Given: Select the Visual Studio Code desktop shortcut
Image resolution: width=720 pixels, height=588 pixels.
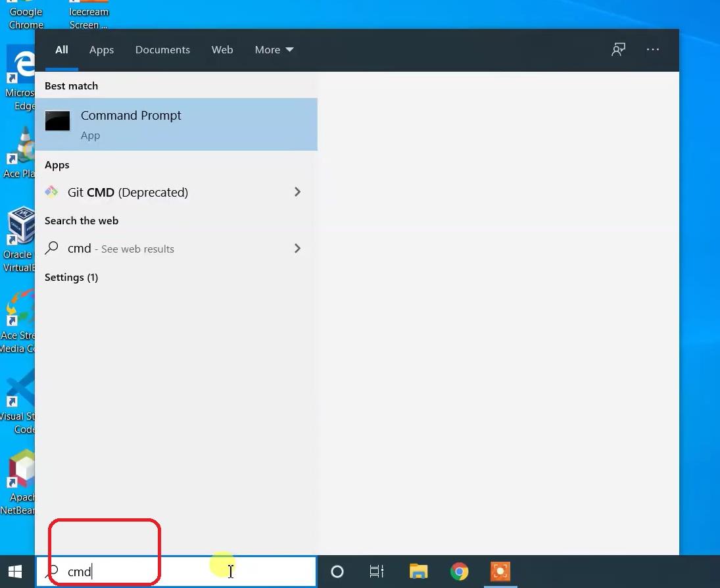Looking at the screenshot, I should 18,403.
